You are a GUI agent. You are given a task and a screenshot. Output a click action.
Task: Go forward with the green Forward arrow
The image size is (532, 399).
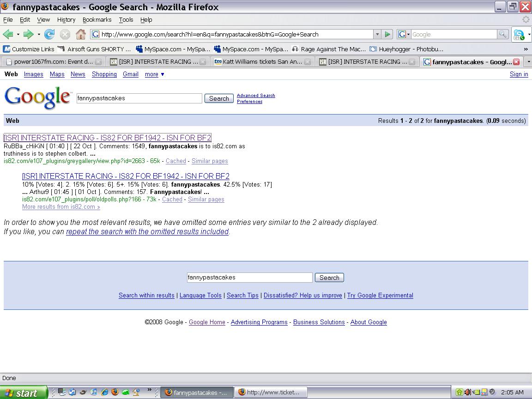click(28, 34)
